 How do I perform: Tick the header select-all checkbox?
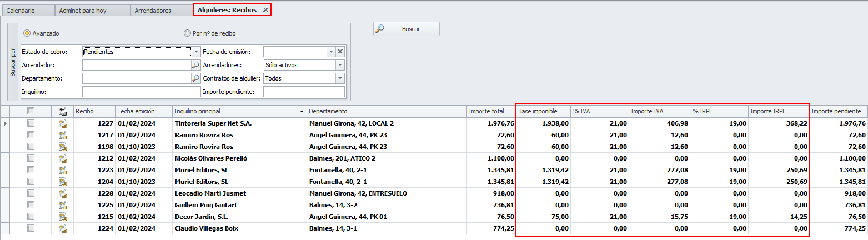tap(31, 111)
